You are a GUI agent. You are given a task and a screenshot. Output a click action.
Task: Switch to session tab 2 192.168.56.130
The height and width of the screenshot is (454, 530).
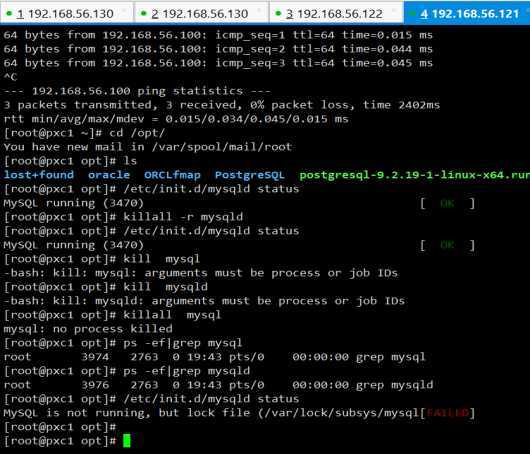pyautogui.click(x=201, y=14)
